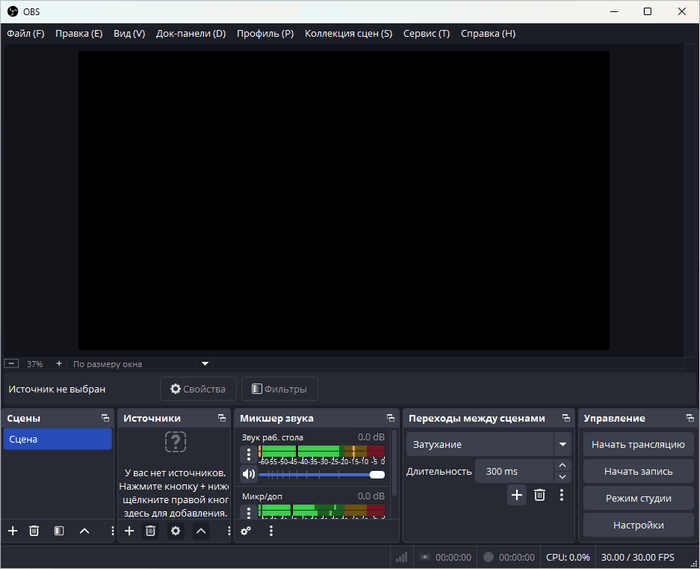Add a new scene with plus icon

coord(13,531)
